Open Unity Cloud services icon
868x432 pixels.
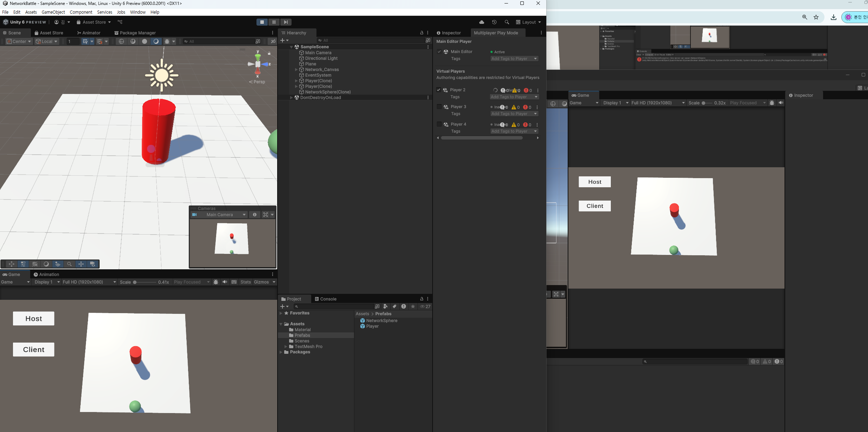(x=482, y=22)
